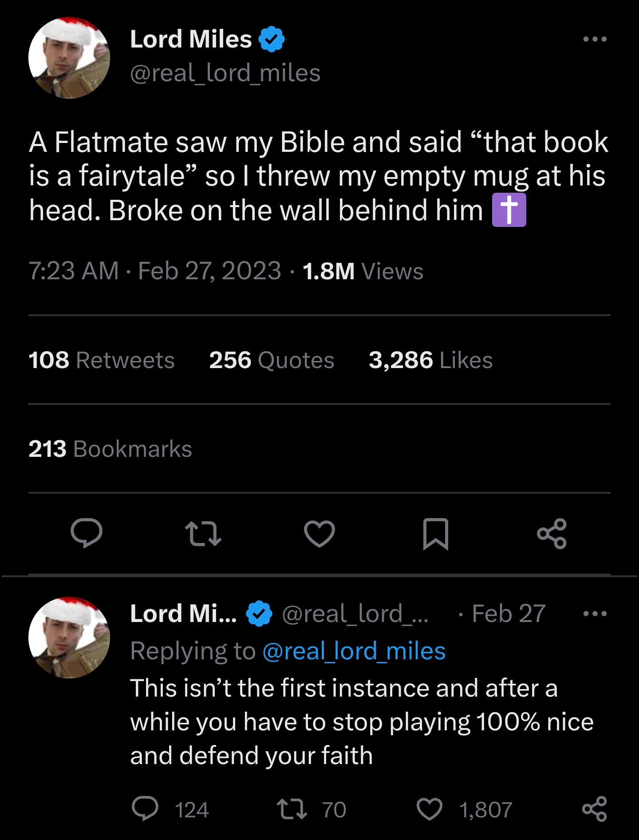This screenshot has width=639, height=840.
Task: Retweet the reply with 70 retweets
Action: pyautogui.click(x=292, y=809)
